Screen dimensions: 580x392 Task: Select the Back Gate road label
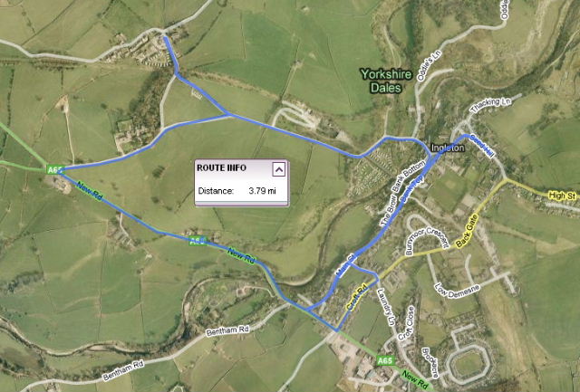point(468,231)
